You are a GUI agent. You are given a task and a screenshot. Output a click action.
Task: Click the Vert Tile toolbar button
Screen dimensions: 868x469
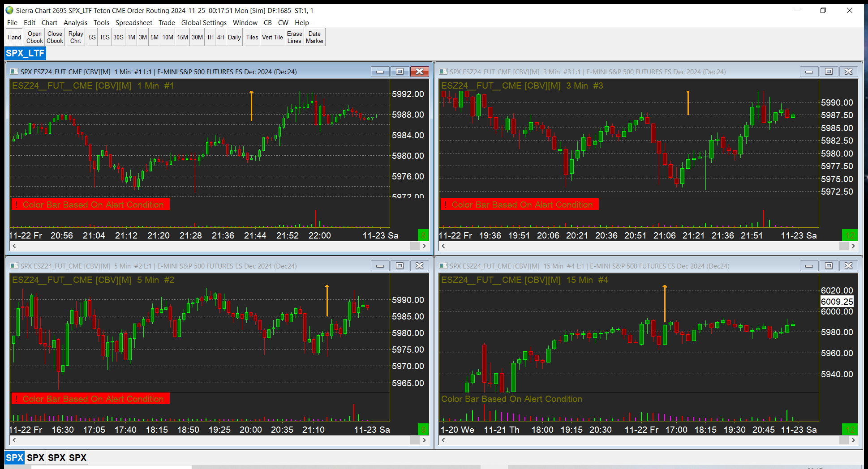pos(272,37)
